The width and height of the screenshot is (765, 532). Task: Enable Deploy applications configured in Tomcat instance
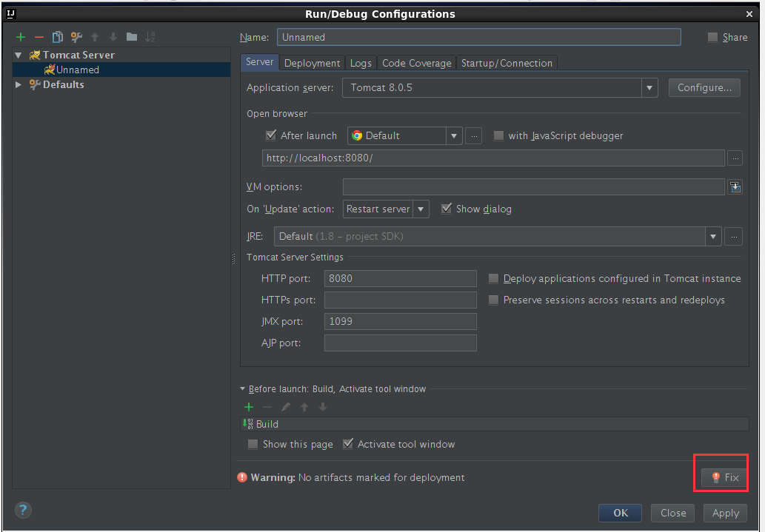tap(494, 278)
